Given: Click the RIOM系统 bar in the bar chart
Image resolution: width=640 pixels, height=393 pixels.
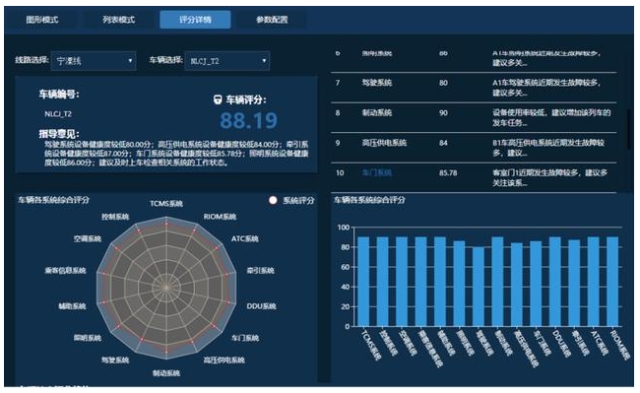Looking at the screenshot, I should [613, 282].
